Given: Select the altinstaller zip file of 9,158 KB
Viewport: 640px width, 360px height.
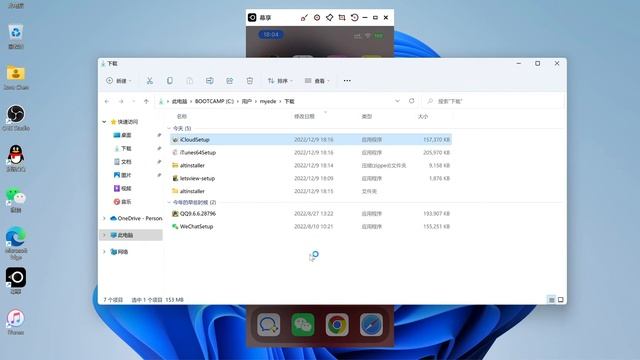Looking at the screenshot, I should tap(311, 165).
